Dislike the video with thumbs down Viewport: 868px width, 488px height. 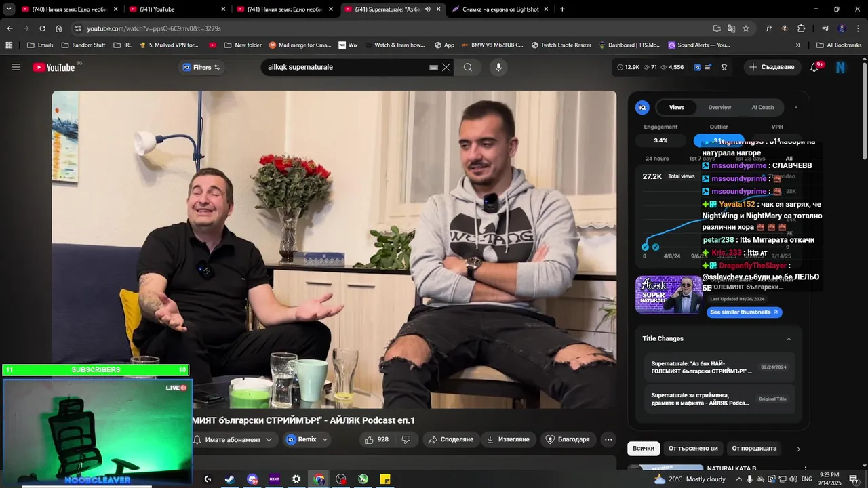point(406,439)
